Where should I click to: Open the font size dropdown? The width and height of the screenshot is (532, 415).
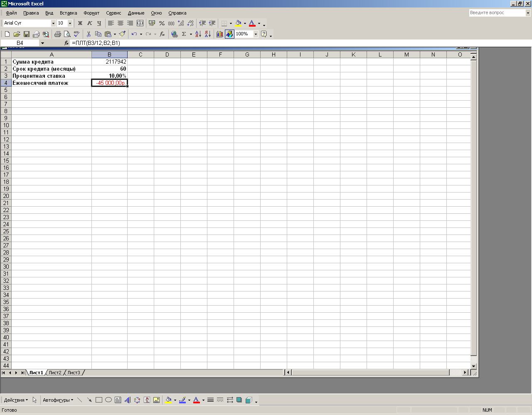point(70,23)
